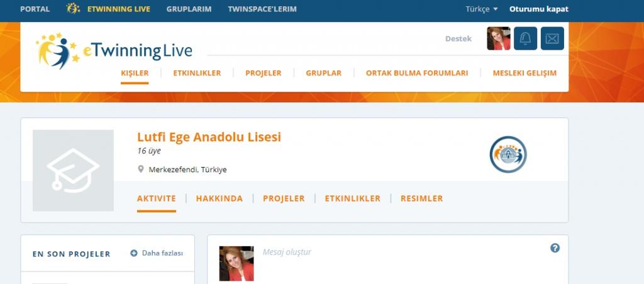The width and height of the screenshot is (644, 284).
Task: Select the KIŞILER navigation tab
Action: pyautogui.click(x=135, y=73)
